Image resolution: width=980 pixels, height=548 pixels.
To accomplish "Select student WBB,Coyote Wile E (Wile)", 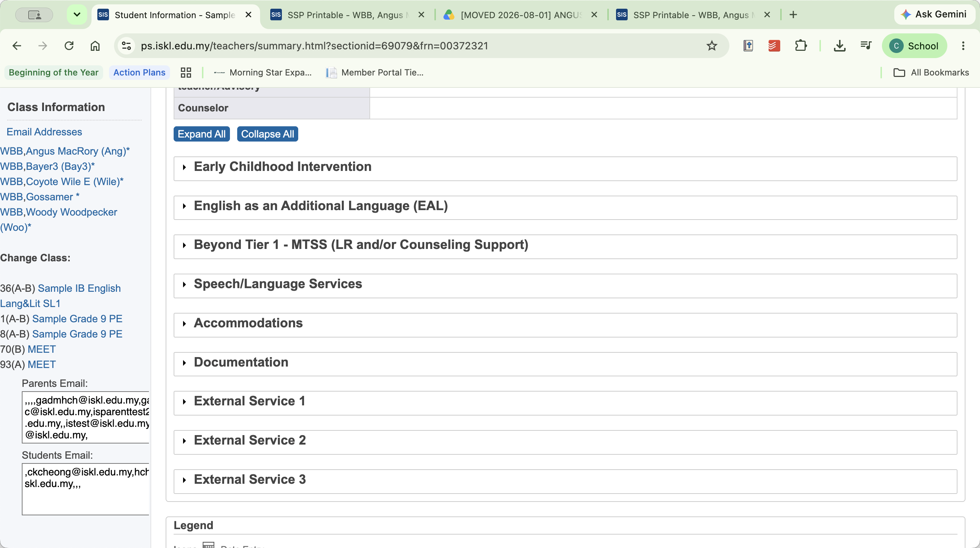I will [62, 182].
